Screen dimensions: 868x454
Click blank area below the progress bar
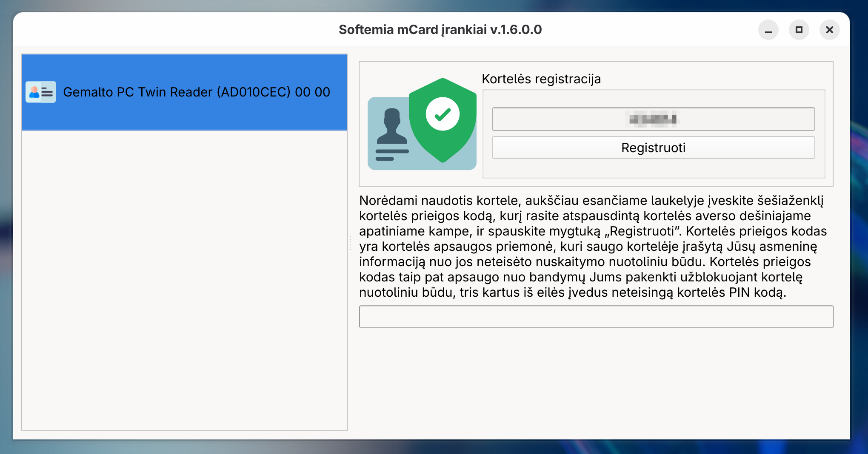596,383
